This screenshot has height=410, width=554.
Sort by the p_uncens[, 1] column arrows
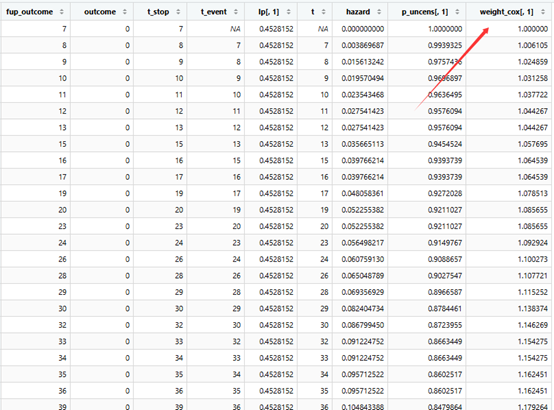tap(457, 12)
